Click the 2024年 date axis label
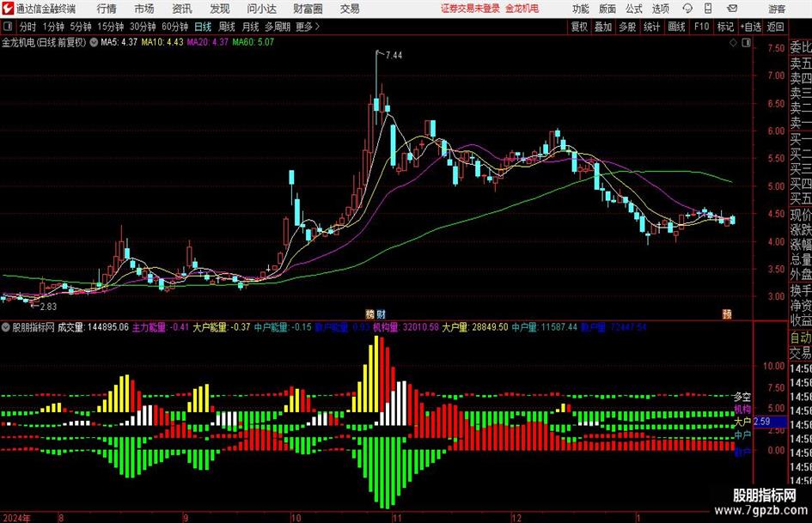Viewport: 812px width, 523px height. tap(16, 518)
